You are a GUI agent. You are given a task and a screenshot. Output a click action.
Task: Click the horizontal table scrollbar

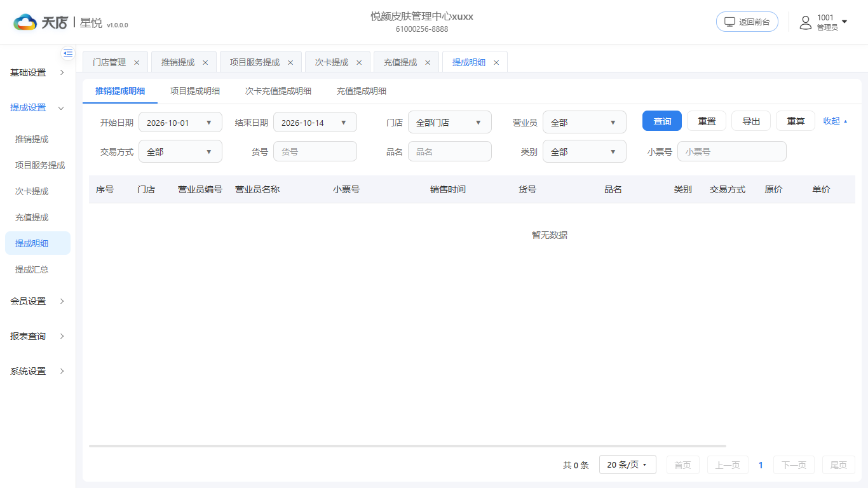(407, 446)
